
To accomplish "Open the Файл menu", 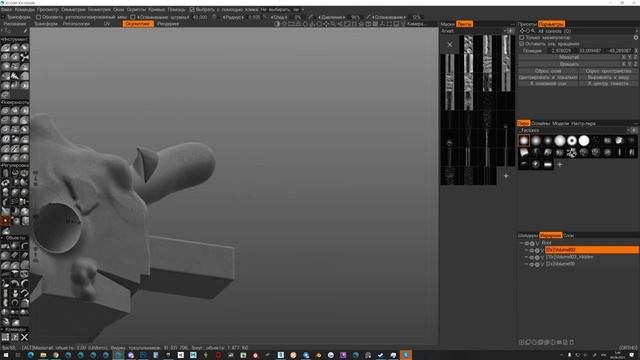I will (x=6, y=9).
